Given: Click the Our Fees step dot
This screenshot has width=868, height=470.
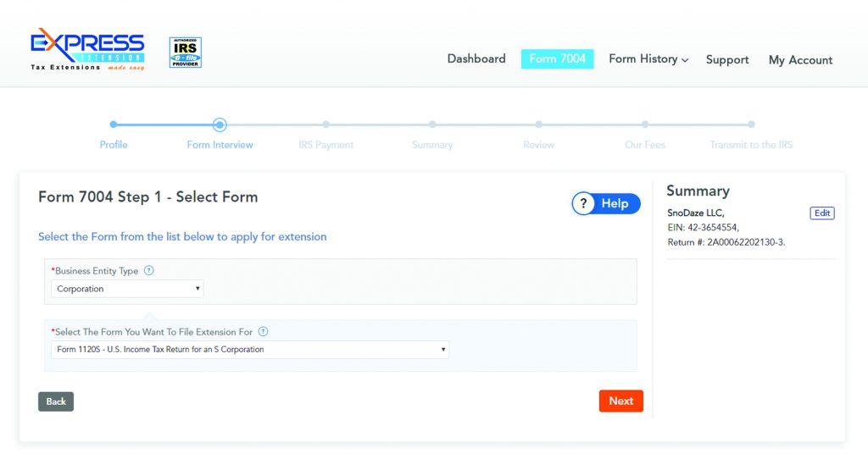Looking at the screenshot, I should (645, 124).
